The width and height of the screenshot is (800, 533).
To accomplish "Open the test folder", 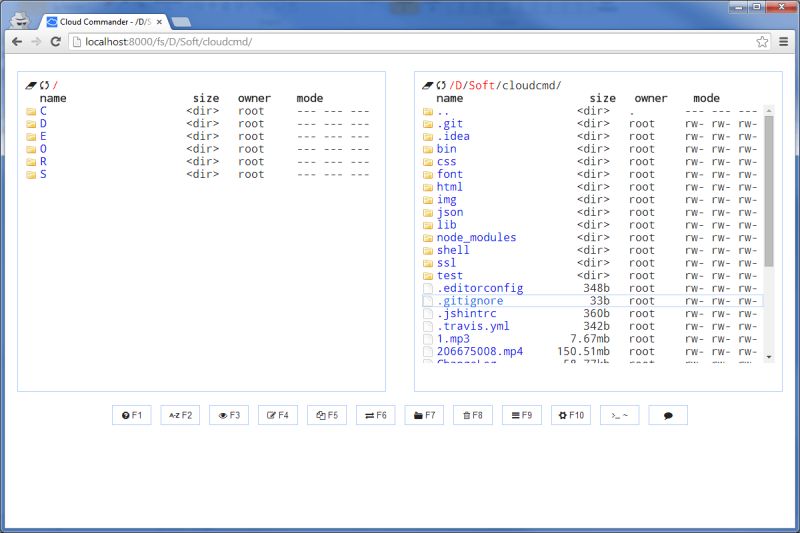I will click(449, 275).
